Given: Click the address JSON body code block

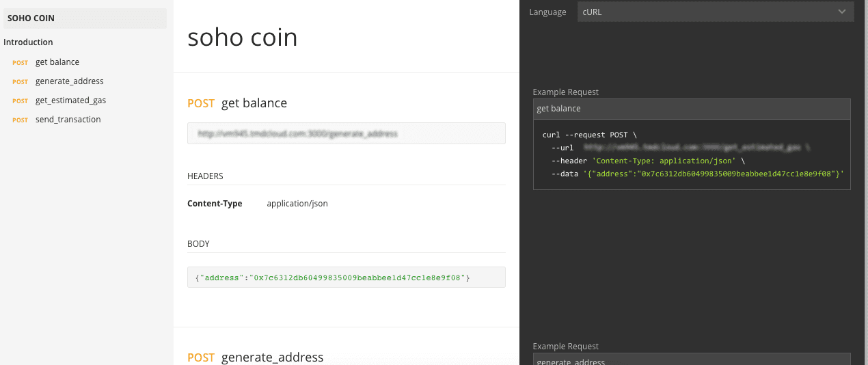Looking at the screenshot, I should 346,278.
